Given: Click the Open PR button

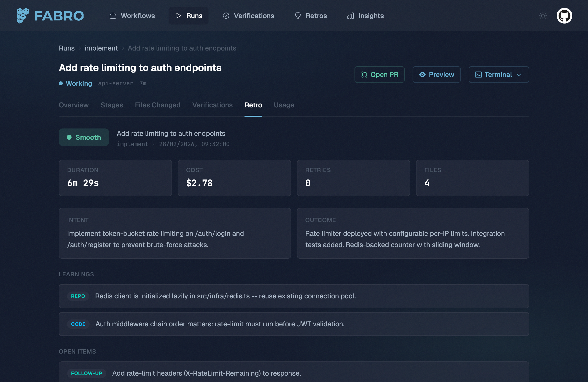Looking at the screenshot, I should tap(380, 75).
